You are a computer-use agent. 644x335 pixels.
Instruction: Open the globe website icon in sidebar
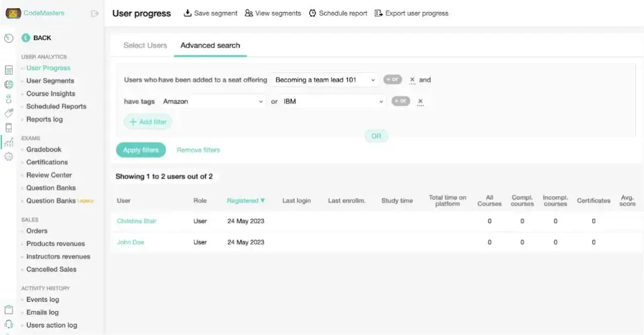9,85
